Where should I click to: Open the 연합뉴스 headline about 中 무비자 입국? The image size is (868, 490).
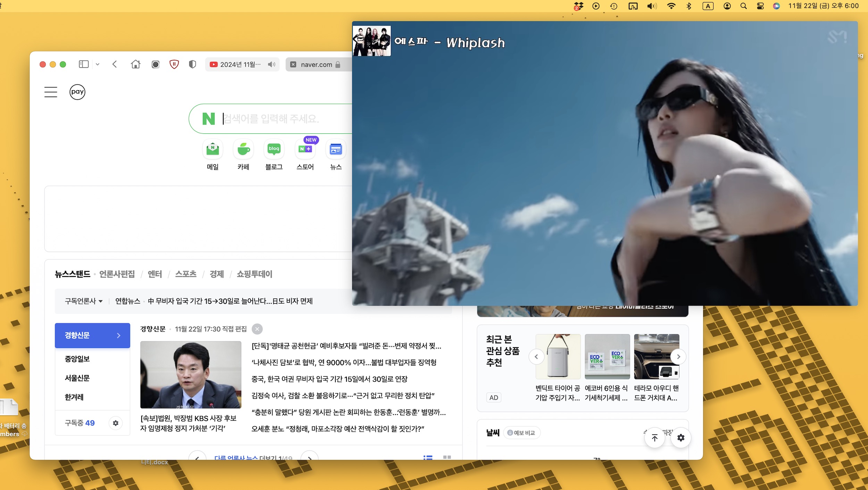pos(230,301)
